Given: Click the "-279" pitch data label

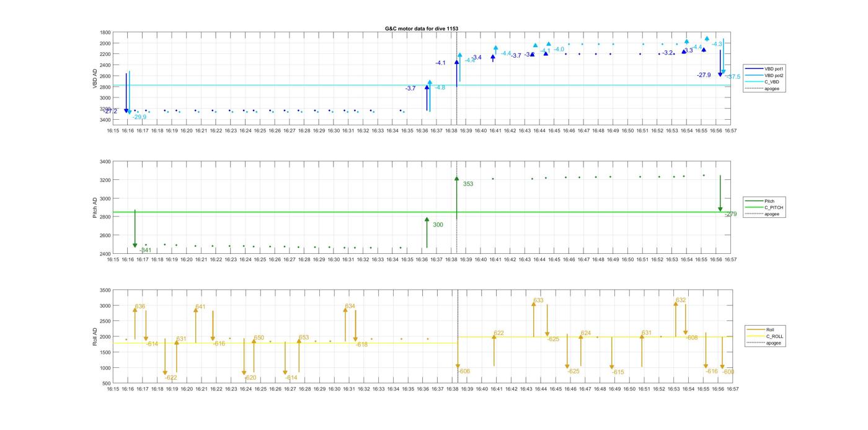Looking at the screenshot, I should 731,214.
